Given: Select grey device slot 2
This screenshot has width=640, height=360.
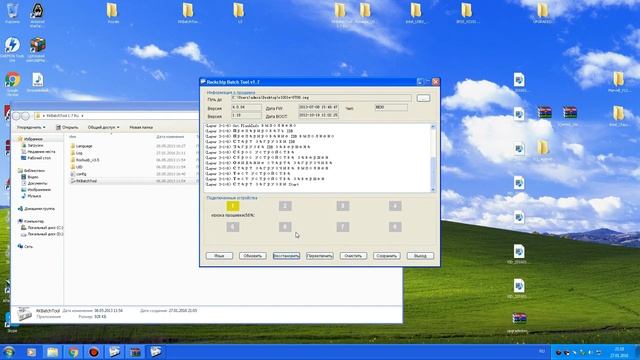Looking at the screenshot, I should tap(285, 206).
